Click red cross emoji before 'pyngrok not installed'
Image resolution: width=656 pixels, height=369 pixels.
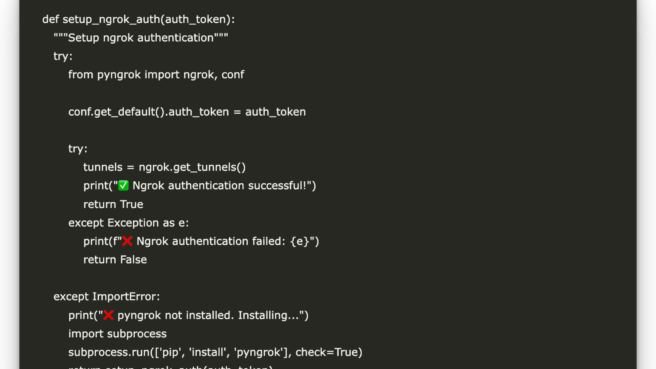[108, 315]
